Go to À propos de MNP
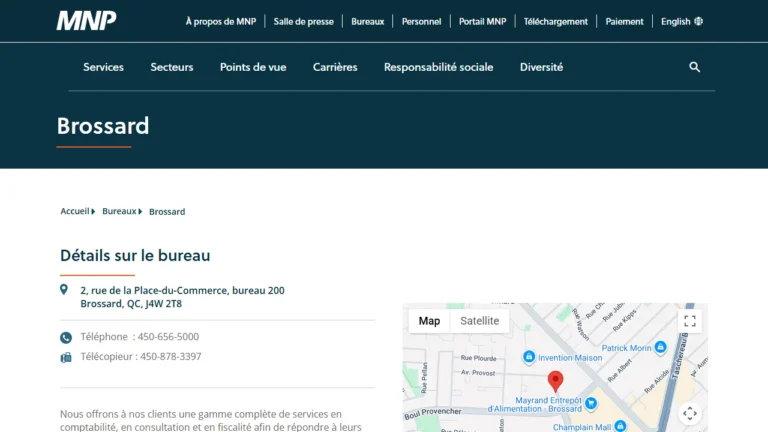768x432 pixels. click(220, 22)
